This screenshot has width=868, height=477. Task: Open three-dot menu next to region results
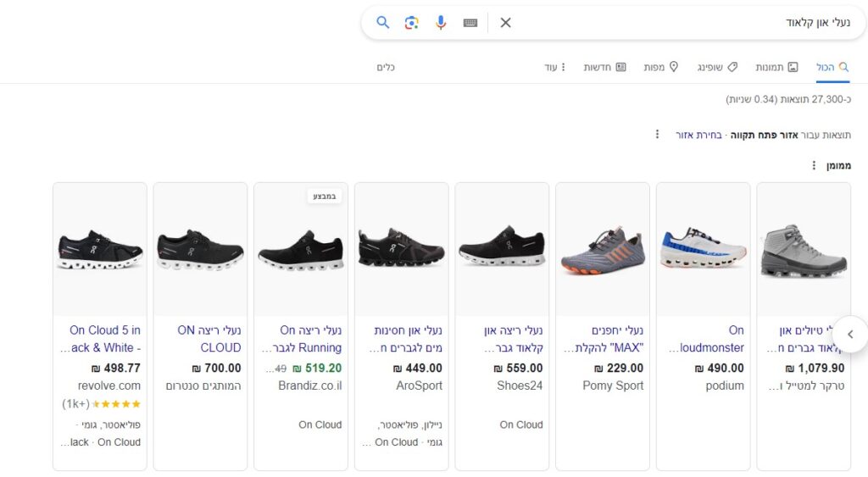tap(657, 134)
